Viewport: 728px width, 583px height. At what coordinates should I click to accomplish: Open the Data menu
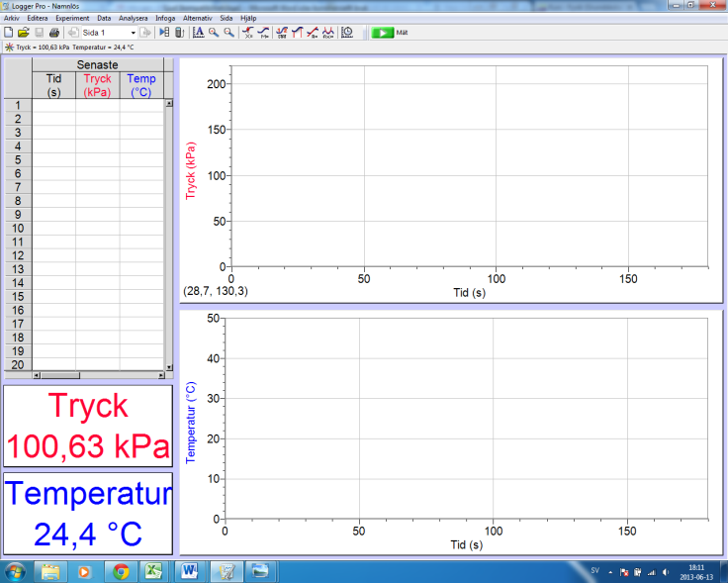tap(104, 18)
